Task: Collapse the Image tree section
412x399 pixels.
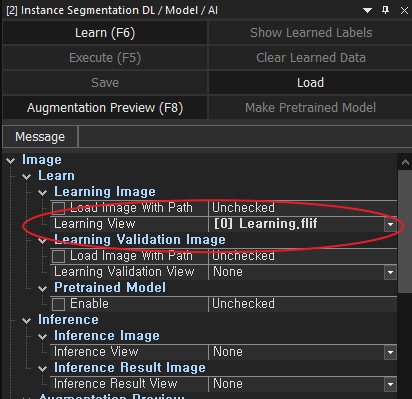Action: (x=11, y=161)
